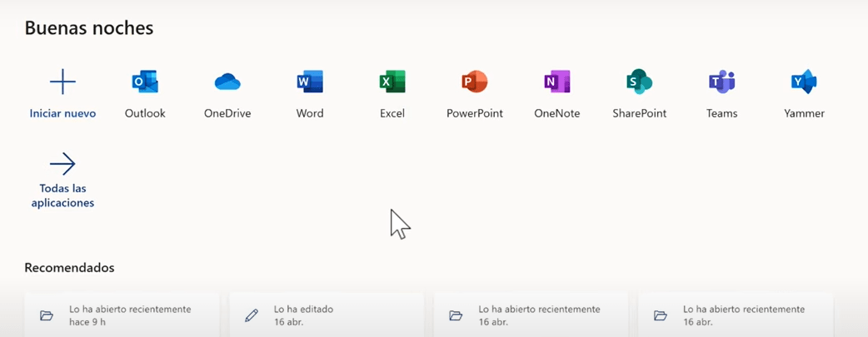
Task: Click the arrow icon for Todas las aplicaciones
Action: point(62,164)
